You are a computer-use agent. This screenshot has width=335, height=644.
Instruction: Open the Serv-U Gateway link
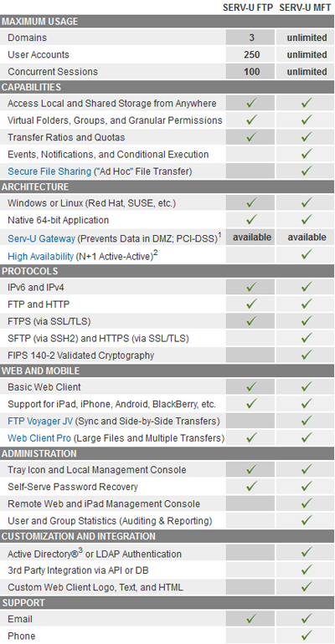click(42, 238)
